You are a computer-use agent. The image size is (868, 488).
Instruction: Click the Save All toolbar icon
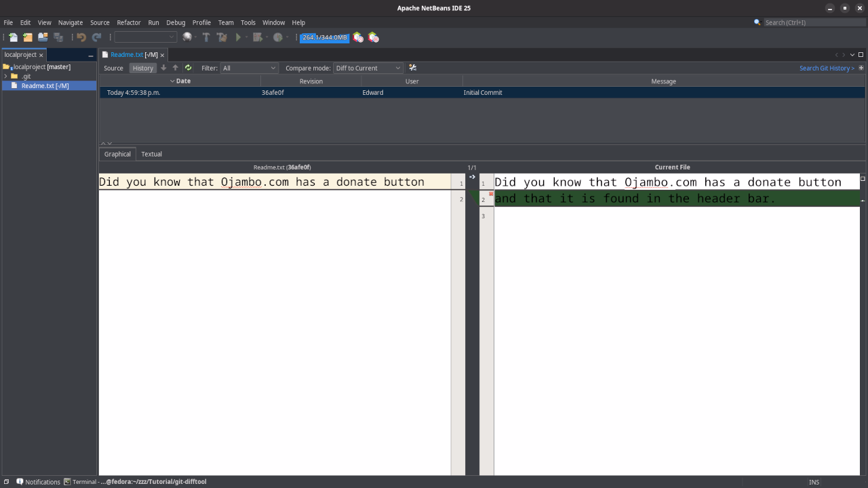pos(58,37)
